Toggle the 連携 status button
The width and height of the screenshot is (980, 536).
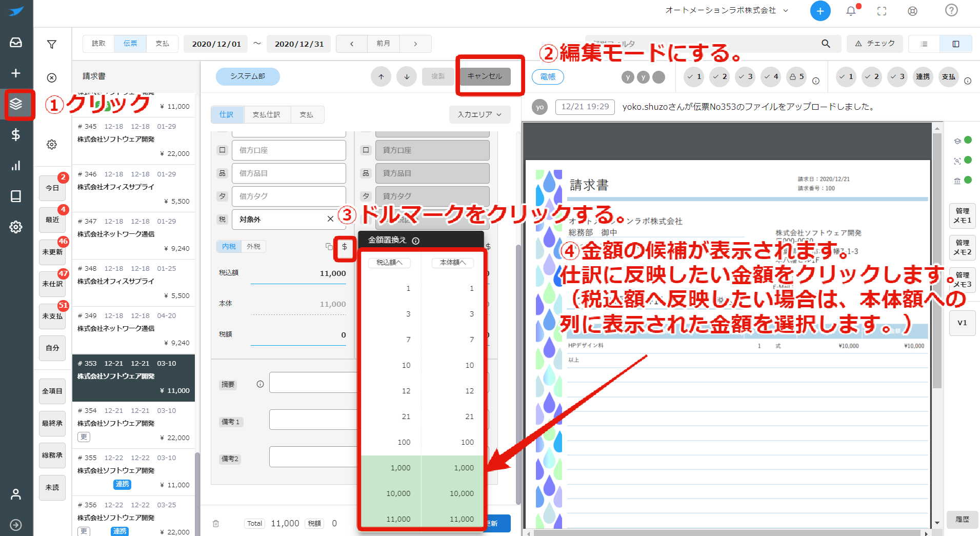[923, 76]
